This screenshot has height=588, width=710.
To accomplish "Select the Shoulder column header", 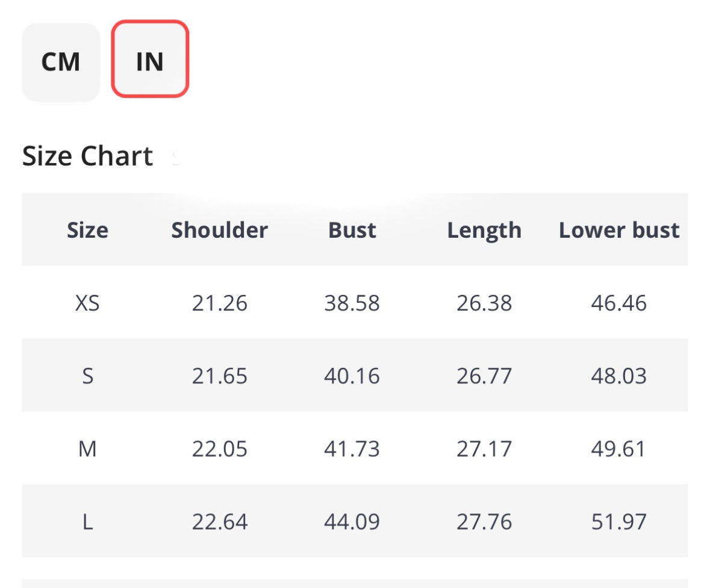I will [x=220, y=230].
